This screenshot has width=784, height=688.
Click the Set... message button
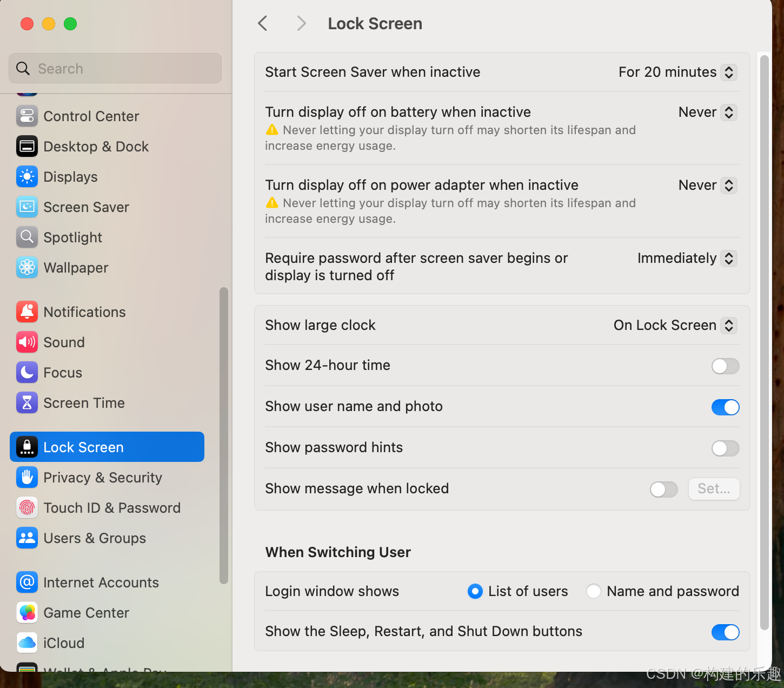click(x=714, y=489)
